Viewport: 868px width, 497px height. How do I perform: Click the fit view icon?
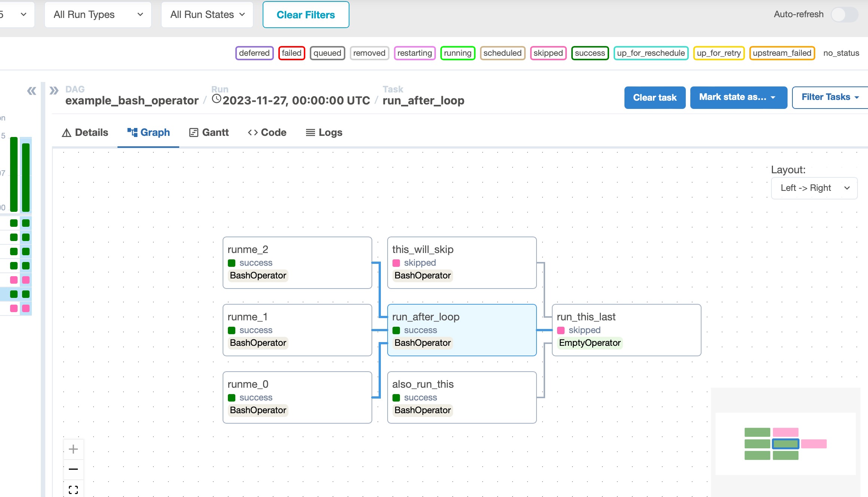73,490
